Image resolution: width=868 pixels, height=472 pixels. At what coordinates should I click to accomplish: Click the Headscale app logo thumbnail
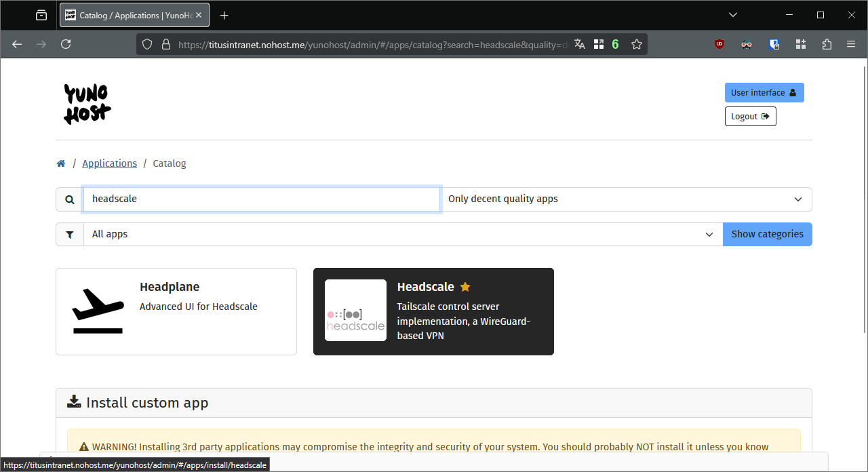(355, 311)
